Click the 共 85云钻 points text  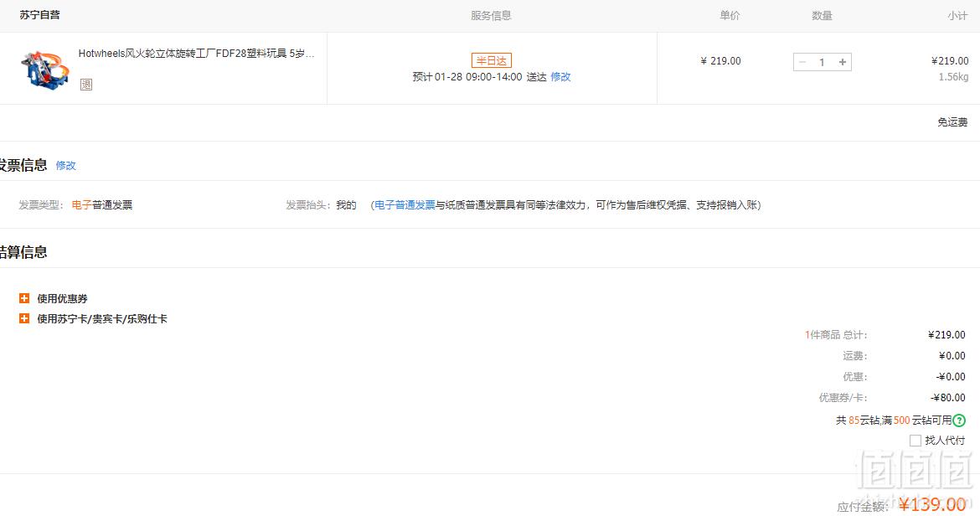point(857,421)
